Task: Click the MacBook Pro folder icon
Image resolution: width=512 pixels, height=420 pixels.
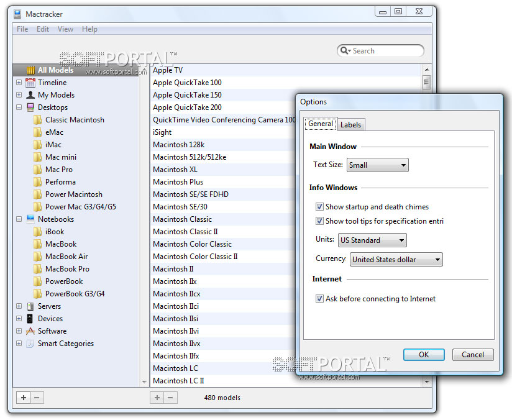Action: [x=37, y=269]
